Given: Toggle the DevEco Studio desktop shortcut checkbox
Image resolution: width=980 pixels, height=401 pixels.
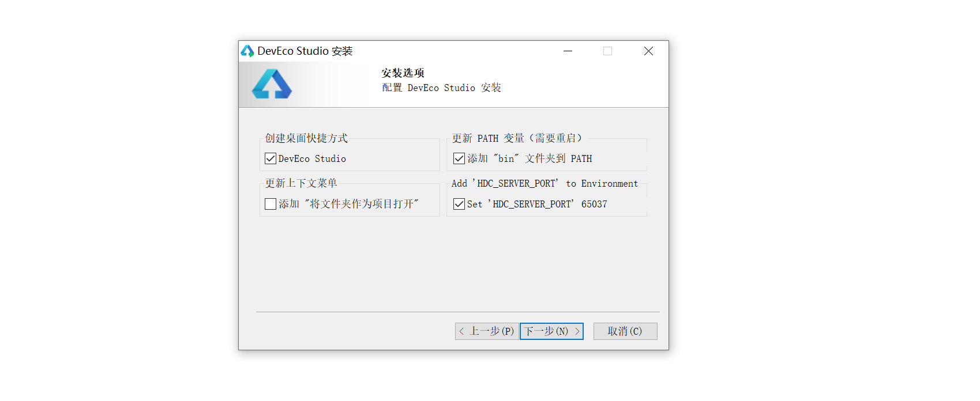Looking at the screenshot, I should pos(271,158).
